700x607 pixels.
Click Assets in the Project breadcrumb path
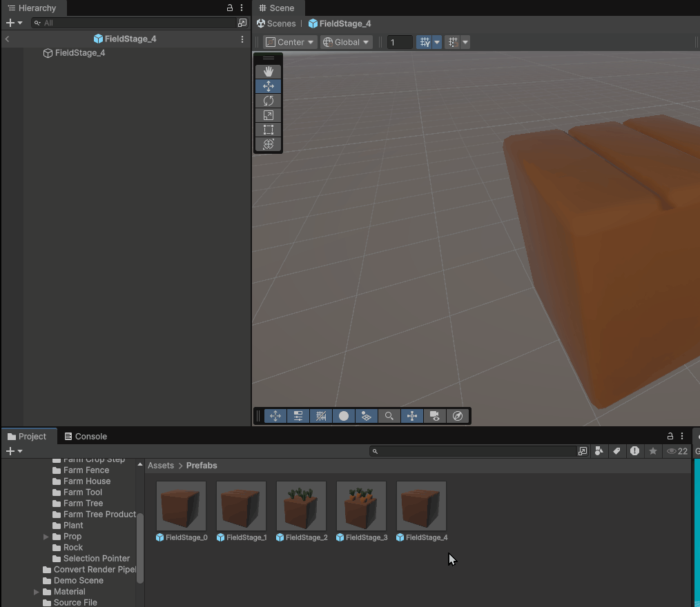click(160, 466)
